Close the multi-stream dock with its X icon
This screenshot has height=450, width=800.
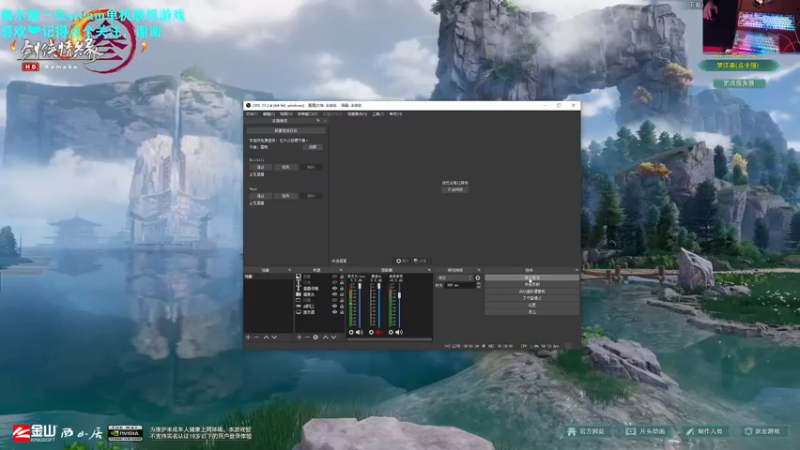point(325,121)
